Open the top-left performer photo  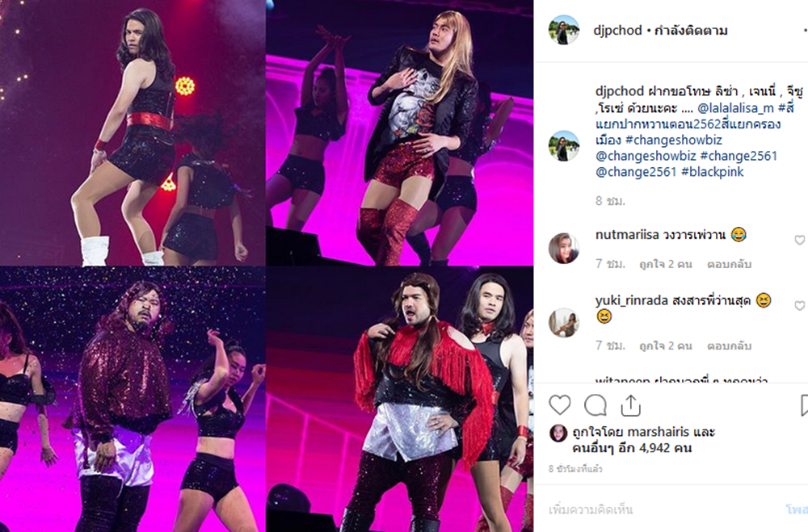(x=133, y=132)
